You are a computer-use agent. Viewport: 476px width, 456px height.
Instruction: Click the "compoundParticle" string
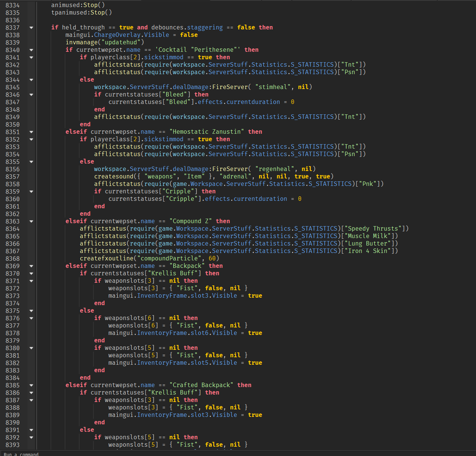169,259
